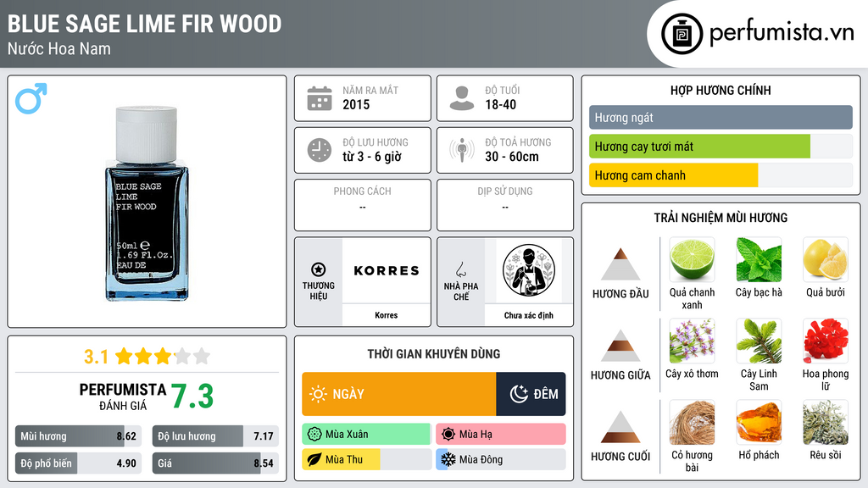
Task: Click the age range value 18-40
Action: click(500, 104)
